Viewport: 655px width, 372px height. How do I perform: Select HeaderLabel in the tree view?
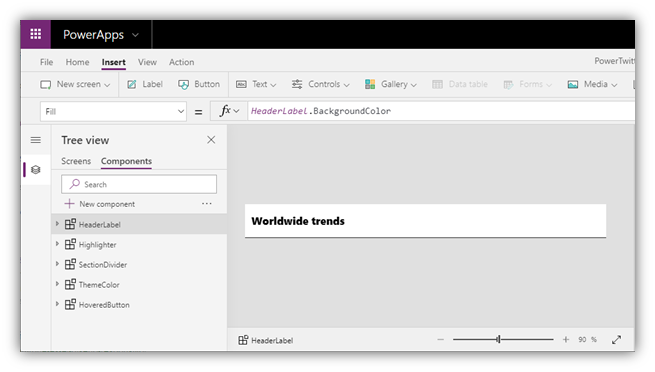[x=99, y=225]
